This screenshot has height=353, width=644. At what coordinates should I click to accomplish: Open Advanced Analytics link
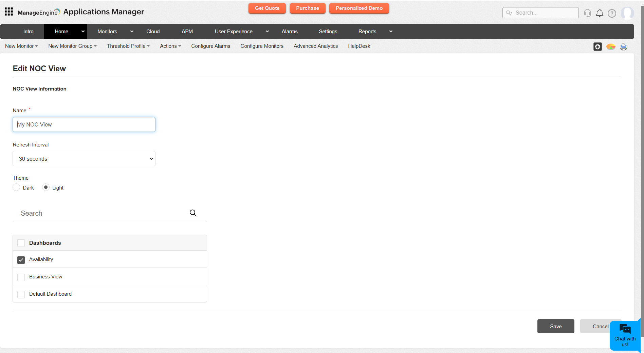coord(316,46)
